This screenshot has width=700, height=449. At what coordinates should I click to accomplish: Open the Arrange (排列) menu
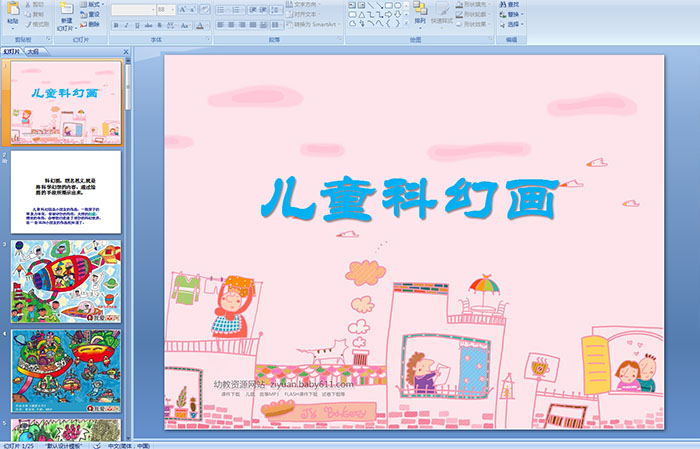click(420, 13)
